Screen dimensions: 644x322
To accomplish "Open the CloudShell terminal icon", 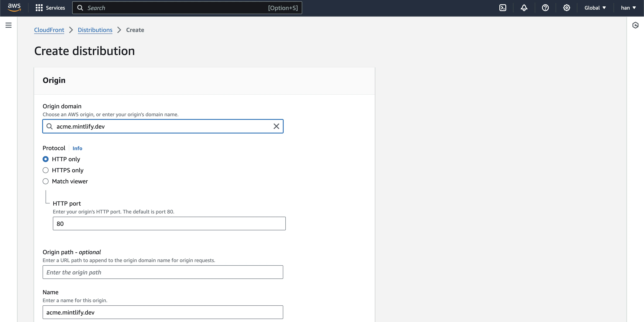I will click(503, 8).
